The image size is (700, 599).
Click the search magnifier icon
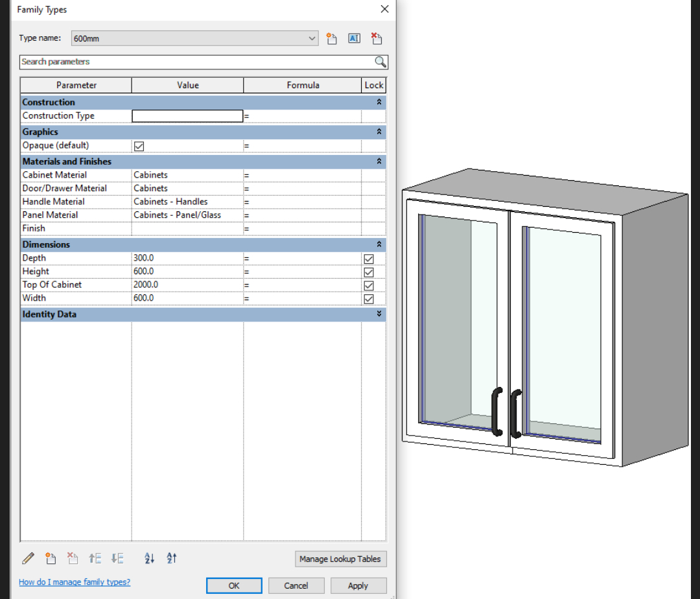[x=380, y=62]
